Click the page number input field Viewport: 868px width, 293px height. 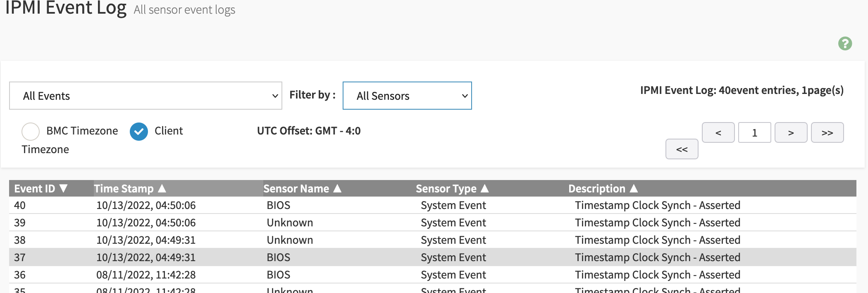[754, 133]
